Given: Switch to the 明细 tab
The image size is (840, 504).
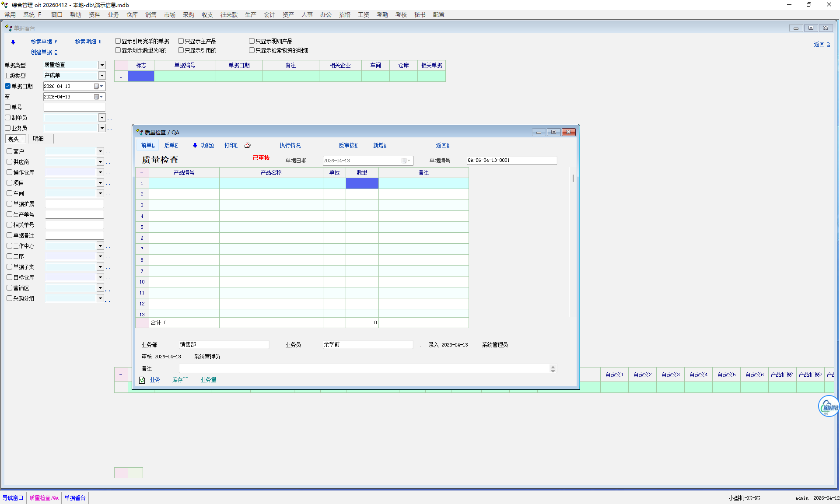Looking at the screenshot, I should click(38, 139).
